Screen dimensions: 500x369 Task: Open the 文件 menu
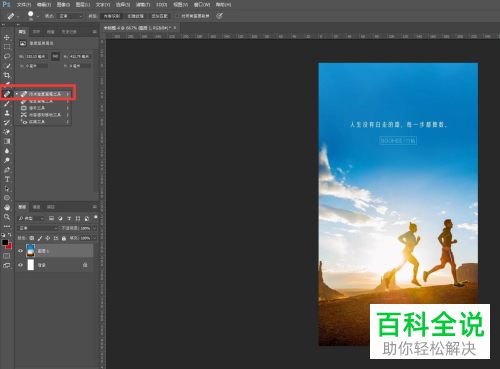(24, 5)
